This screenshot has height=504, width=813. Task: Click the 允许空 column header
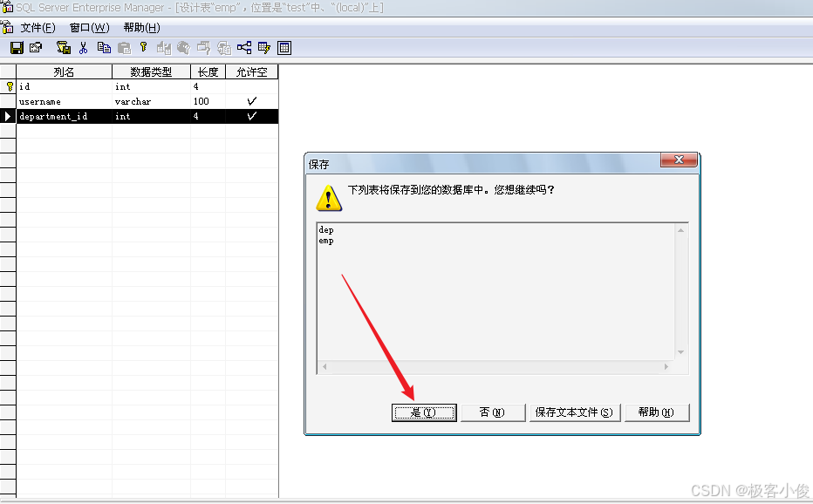pos(252,72)
